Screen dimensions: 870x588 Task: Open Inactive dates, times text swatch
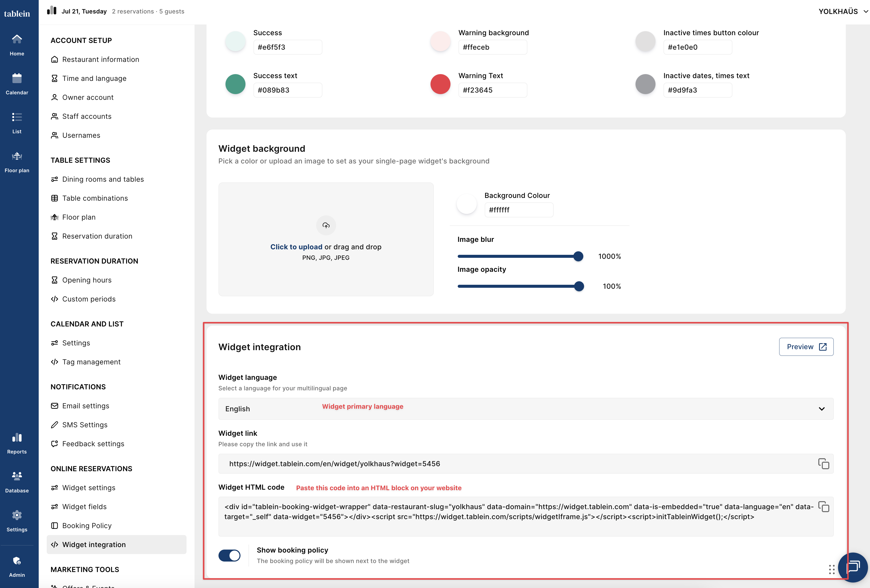coord(646,84)
